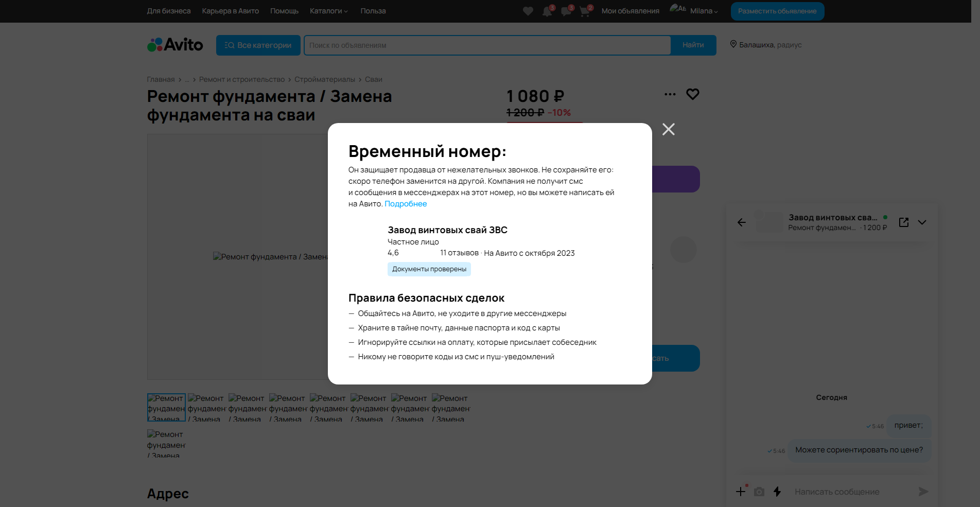Open favorites heart icon in top bar
The width and height of the screenshot is (980, 507).
pos(528,11)
